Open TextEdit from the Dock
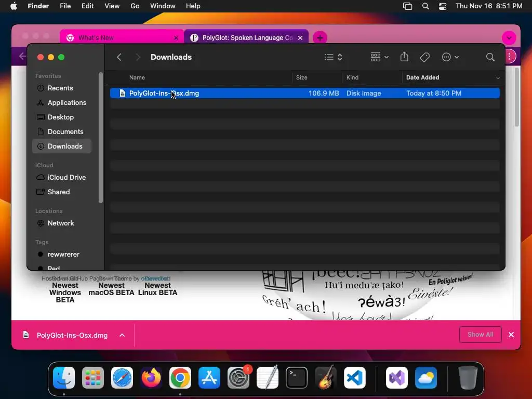 point(268,378)
